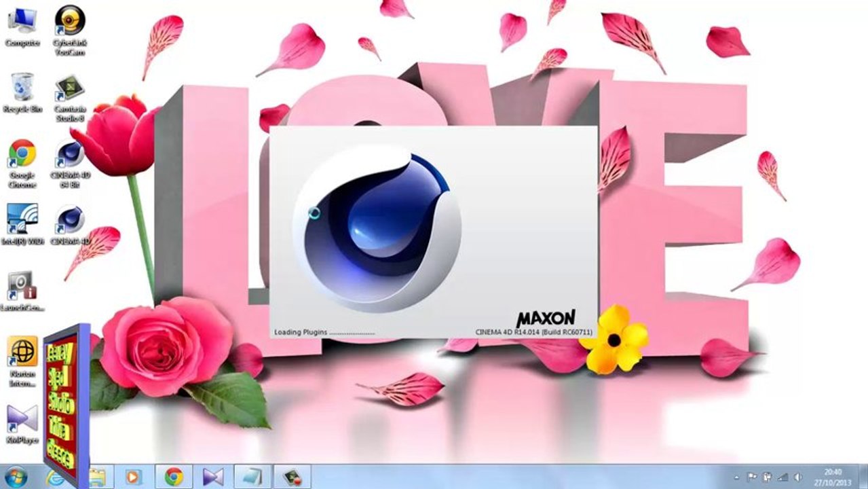Select the CINEMA 4D desktop shortcut

(x=70, y=224)
